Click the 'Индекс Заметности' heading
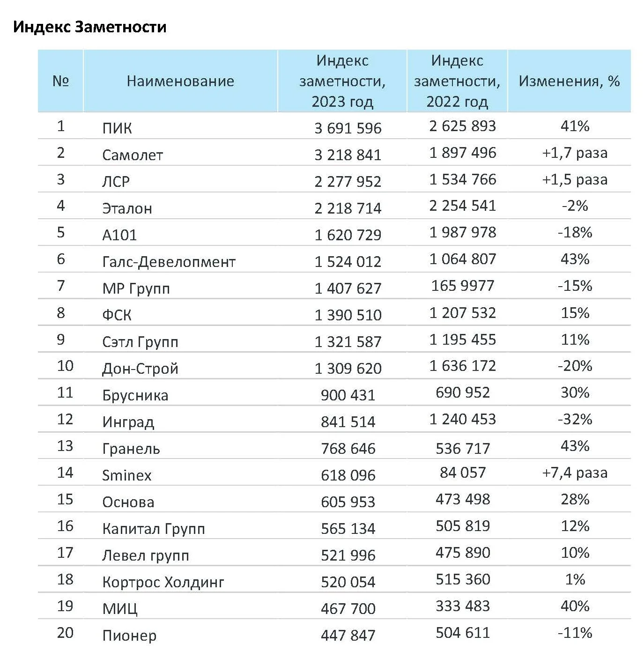Image resolution: width=644 pixels, height=658 pixels. coord(90,27)
